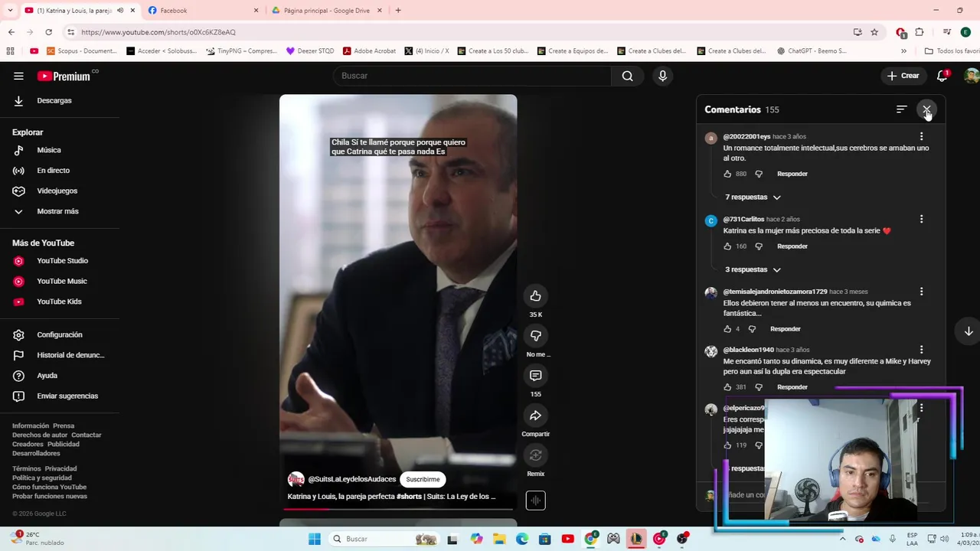Open Descargas in sidebar

pyautogui.click(x=54, y=100)
